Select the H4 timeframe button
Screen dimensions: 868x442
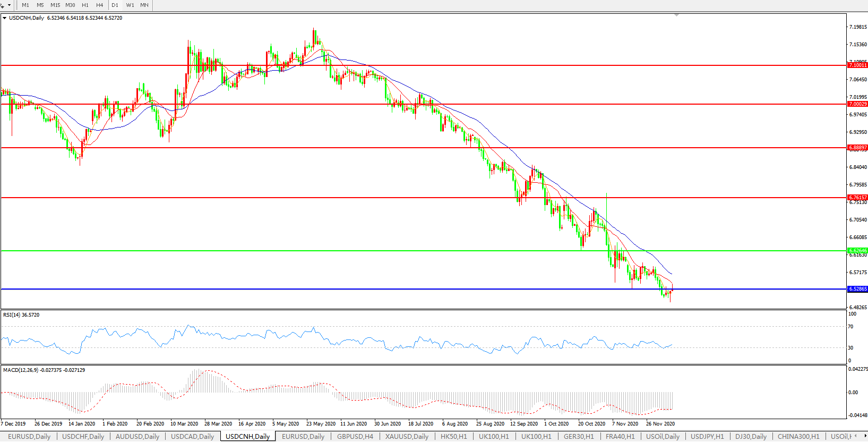(100, 5)
